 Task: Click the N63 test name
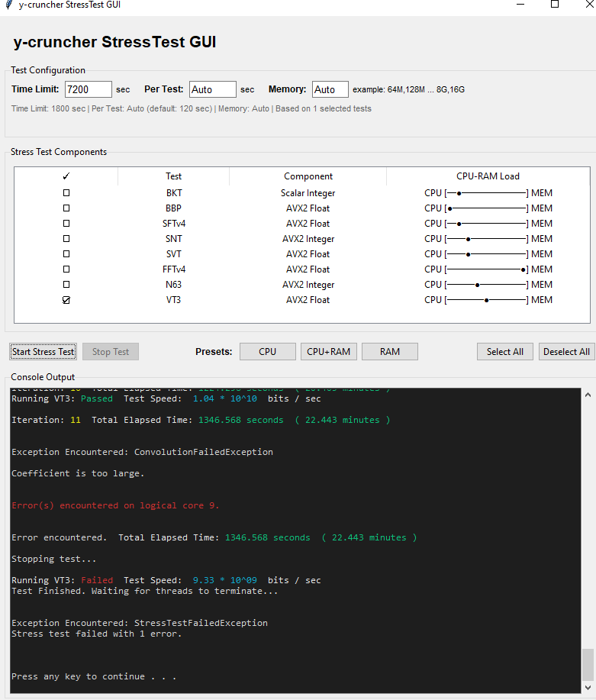click(174, 285)
